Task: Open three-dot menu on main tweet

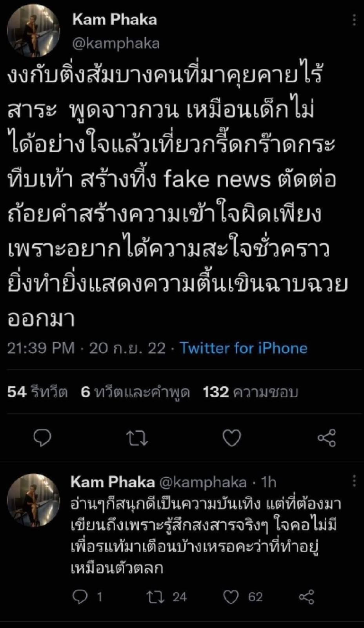Action: 354,20
